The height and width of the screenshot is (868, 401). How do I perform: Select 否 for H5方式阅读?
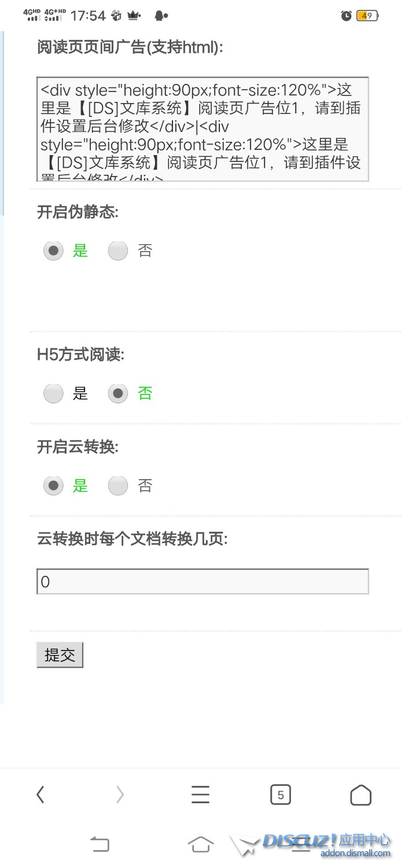click(118, 394)
